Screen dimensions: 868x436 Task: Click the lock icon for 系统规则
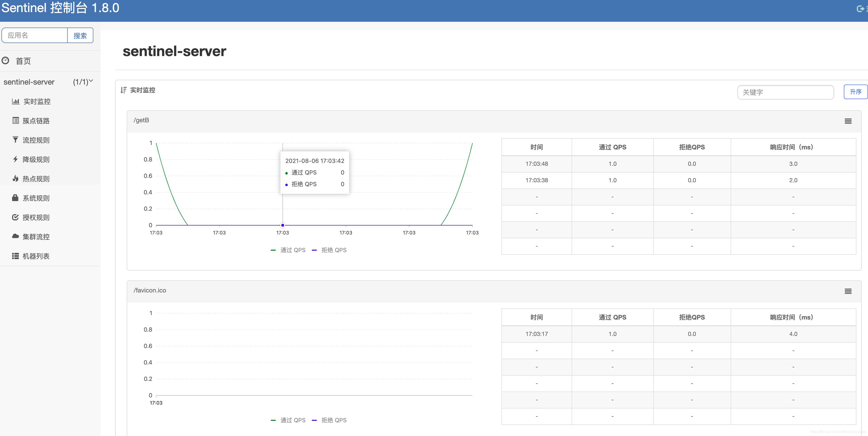click(x=15, y=198)
